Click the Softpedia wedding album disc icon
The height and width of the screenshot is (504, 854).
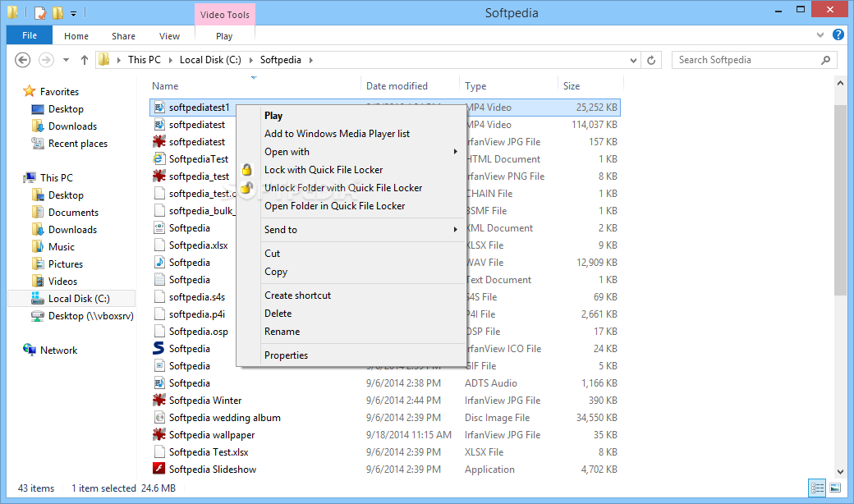click(159, 418)
